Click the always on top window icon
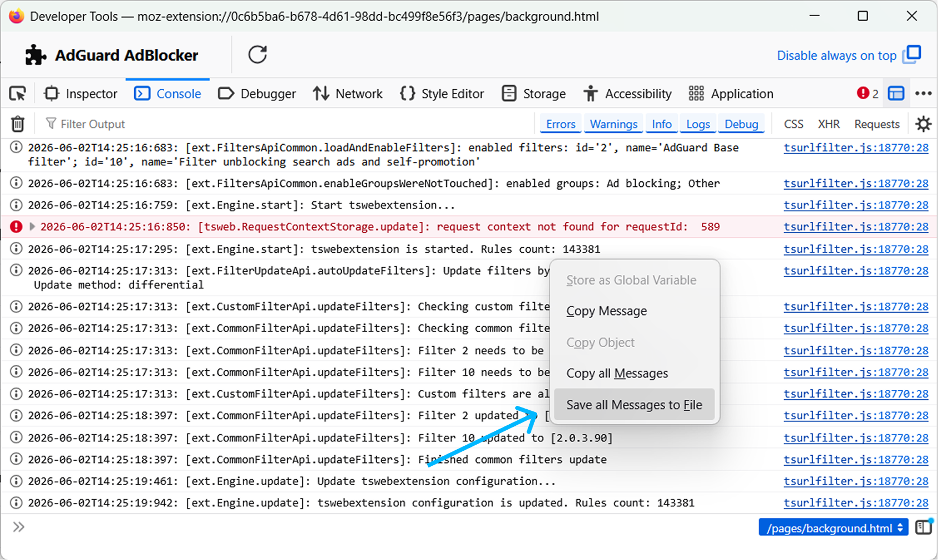 coord(912,54)
